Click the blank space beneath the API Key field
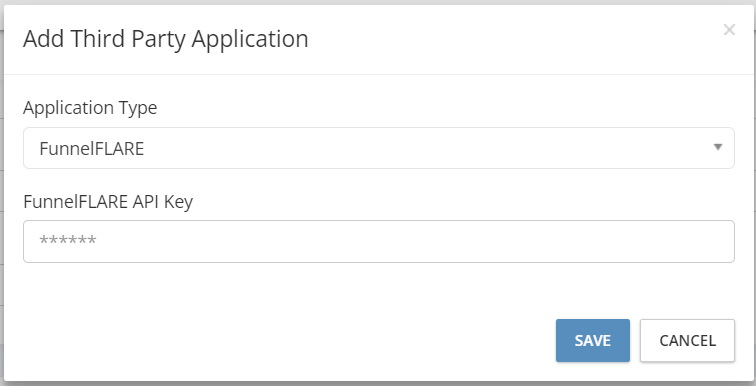756x386 pixels. point(379,289)
